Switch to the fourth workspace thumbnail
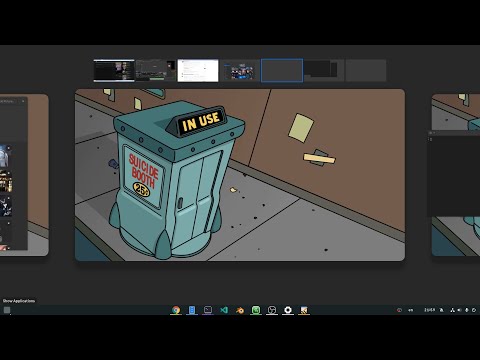This screenshot has height=360, width=480. coord(240,70)
